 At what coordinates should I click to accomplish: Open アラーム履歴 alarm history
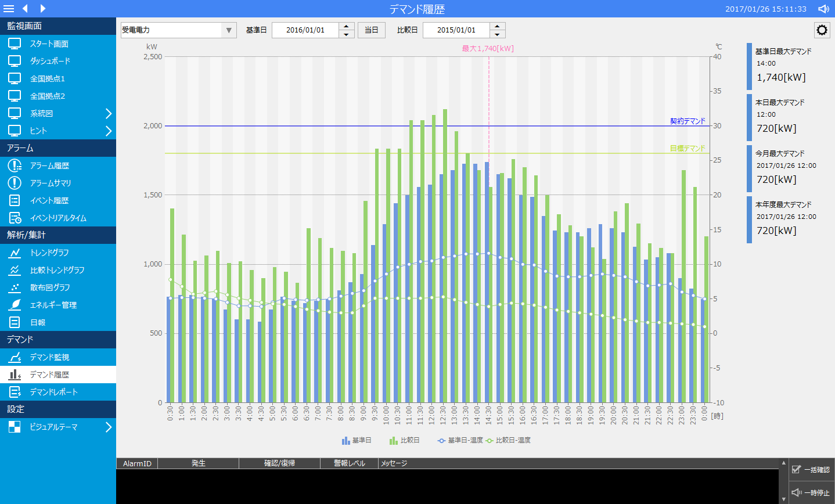49,165
